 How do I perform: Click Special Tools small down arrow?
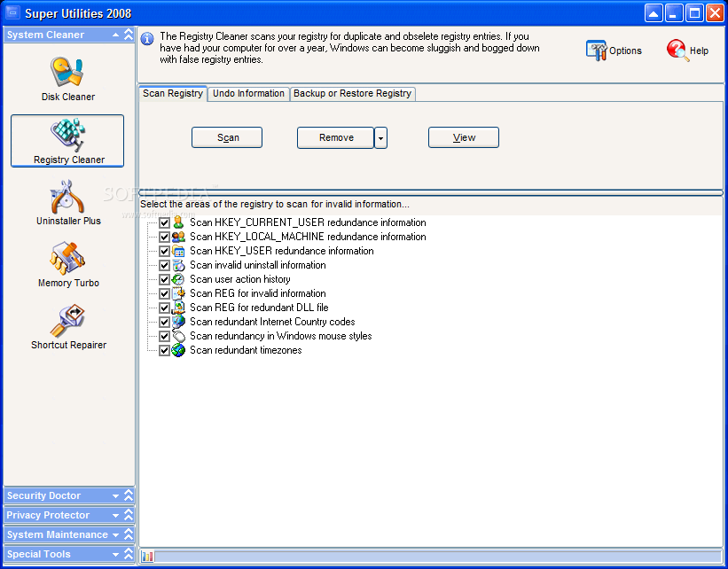point(115,555)
